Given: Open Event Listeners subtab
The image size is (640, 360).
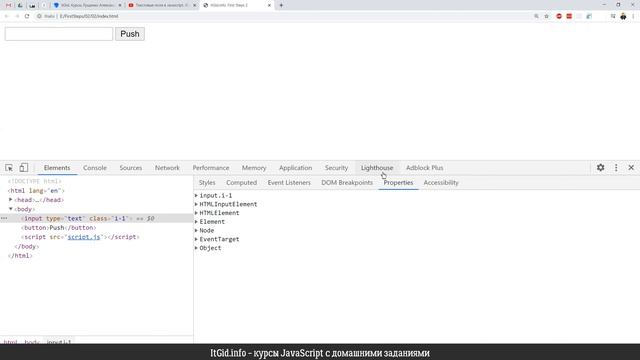Looking at the screenshot, I should pos(289,182).
